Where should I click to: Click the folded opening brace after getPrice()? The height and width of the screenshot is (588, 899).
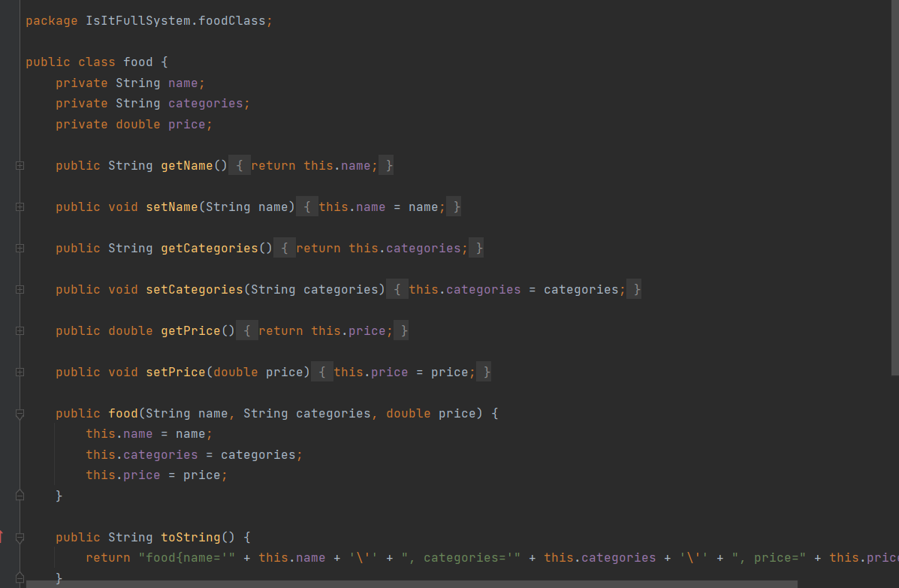[247, 330]
